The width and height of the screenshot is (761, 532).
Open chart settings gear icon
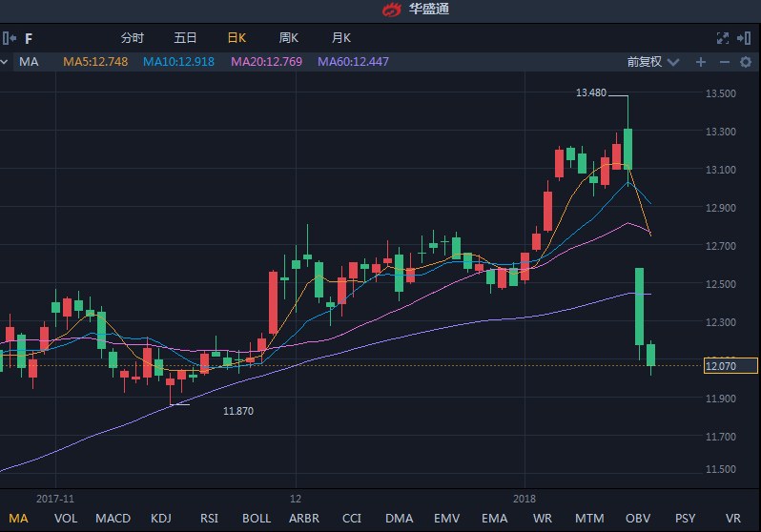coord(746,62)
